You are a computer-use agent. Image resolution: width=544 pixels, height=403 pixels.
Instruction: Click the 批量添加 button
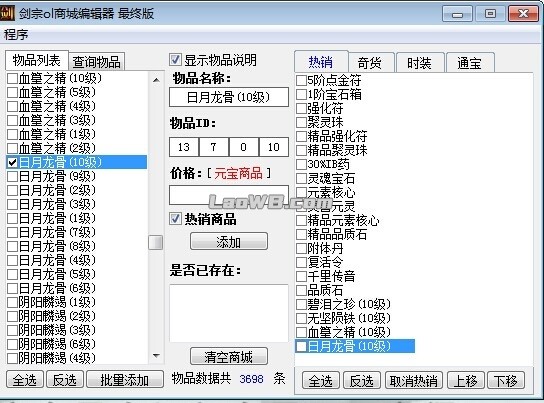point(125,380)
